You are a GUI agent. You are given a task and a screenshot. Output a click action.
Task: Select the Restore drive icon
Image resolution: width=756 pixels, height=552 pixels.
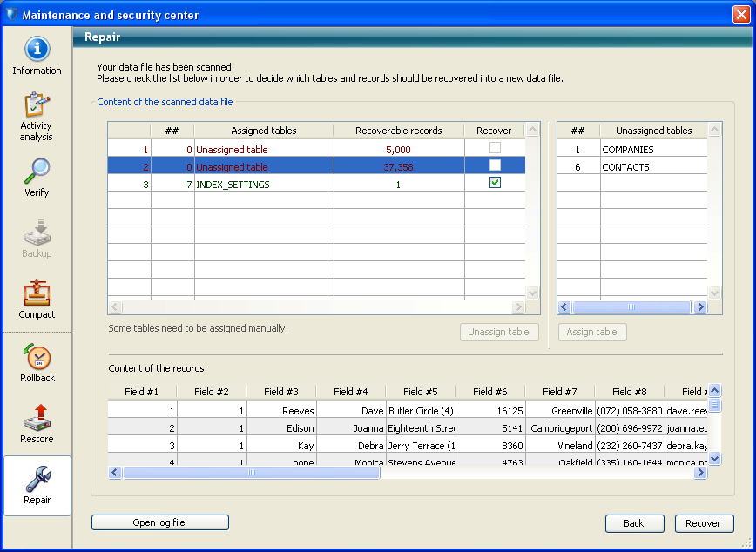tap(37, 418)
